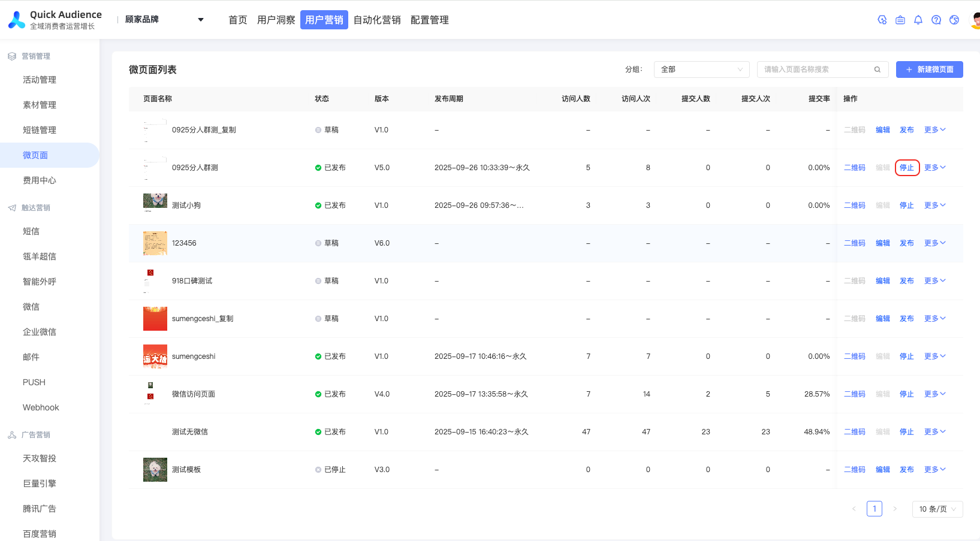Click 二维码 for the 测试小狗 row
Image resolution: width=980 pixels, height=541 pixels.
[x=854, y=205]
